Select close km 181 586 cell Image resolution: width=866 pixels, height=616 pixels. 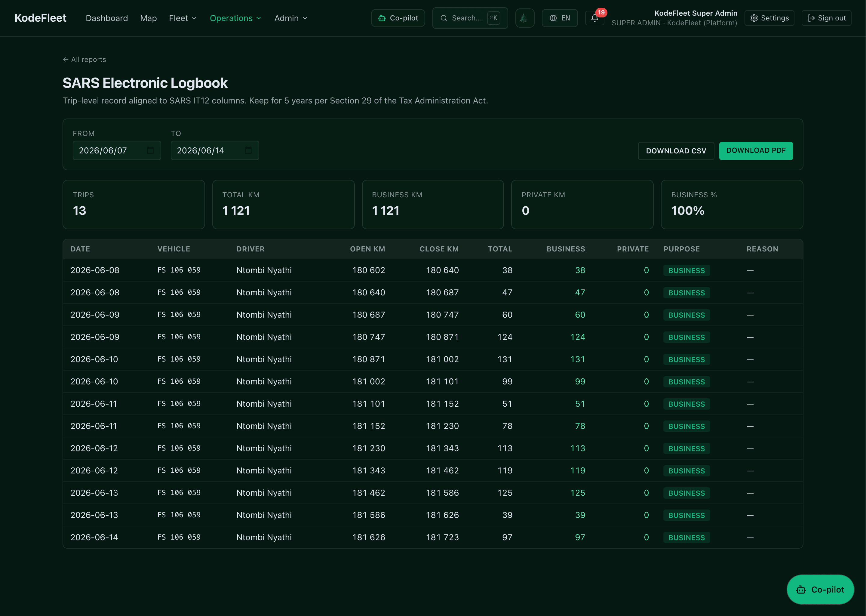442,493
